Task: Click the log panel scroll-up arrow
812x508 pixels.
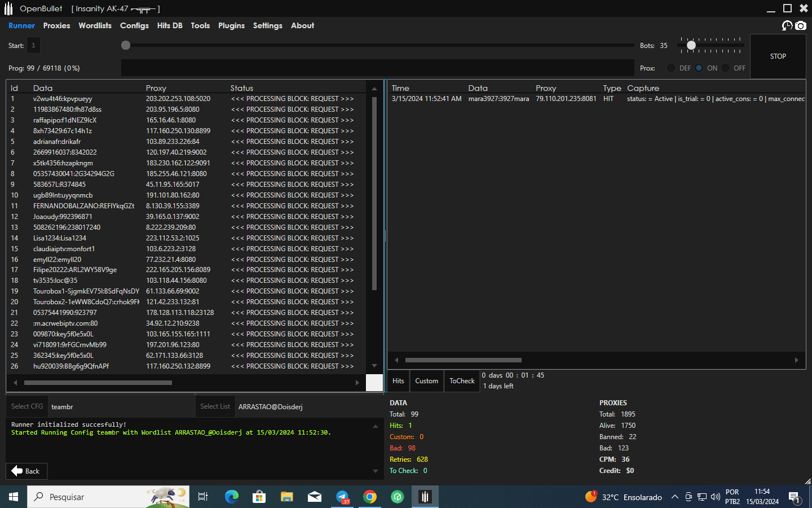Action: [376, 426]
